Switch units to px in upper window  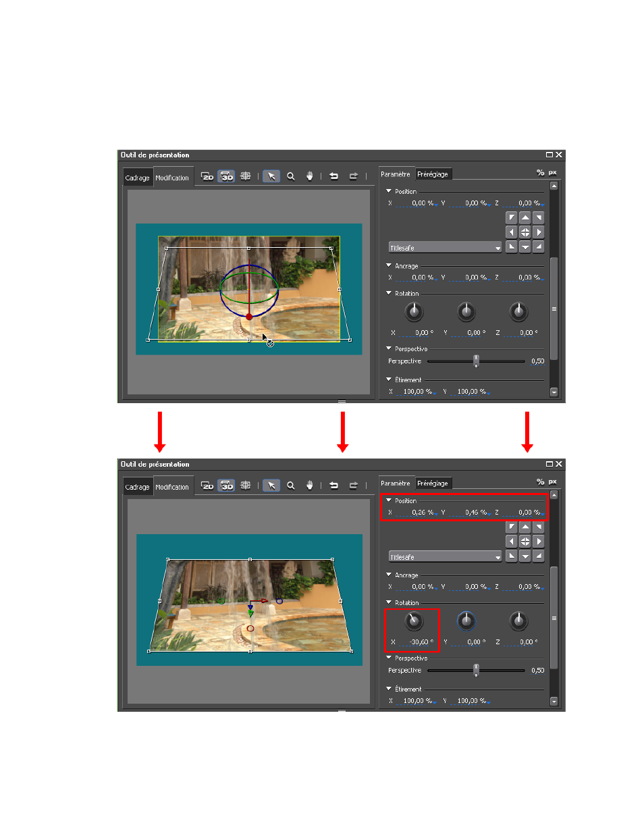(x=553, y=173)
